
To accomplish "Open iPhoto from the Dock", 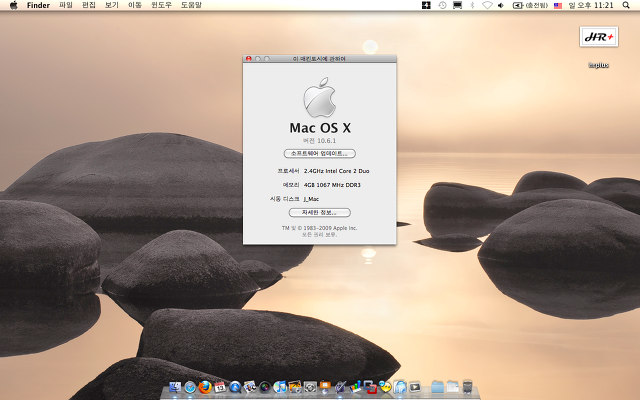I will tap(295, 387).
